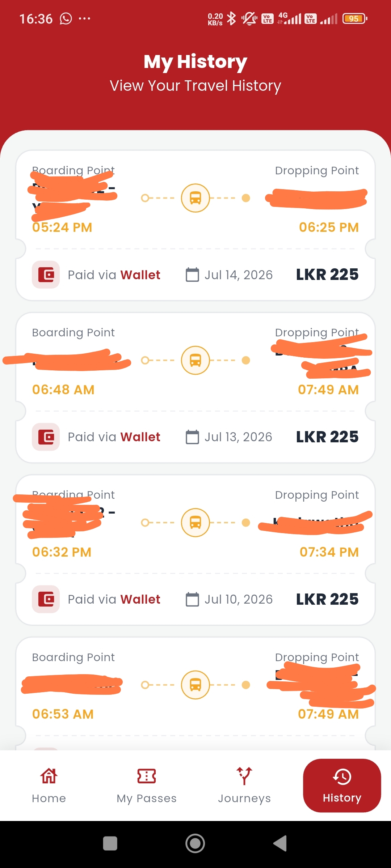Open the Home tab
Screen dimensions: 391x868
point(49,786)
